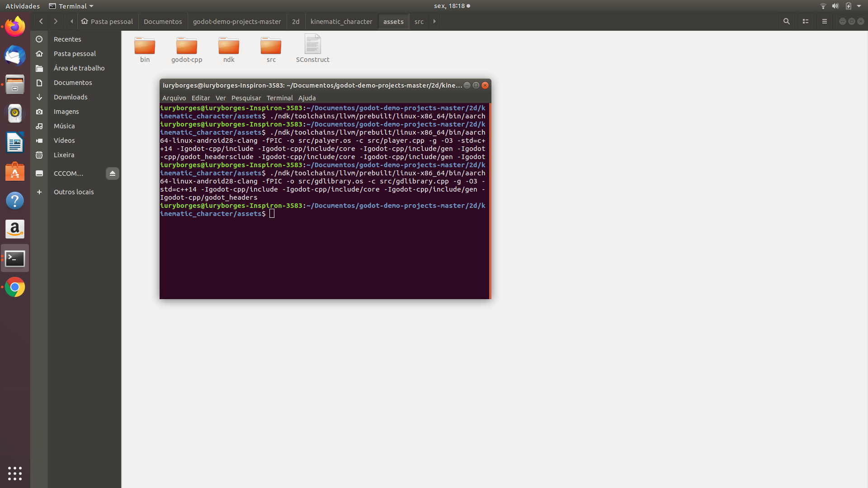Open Firefox from the dock
868x488 pixels.
coord(15,27)
